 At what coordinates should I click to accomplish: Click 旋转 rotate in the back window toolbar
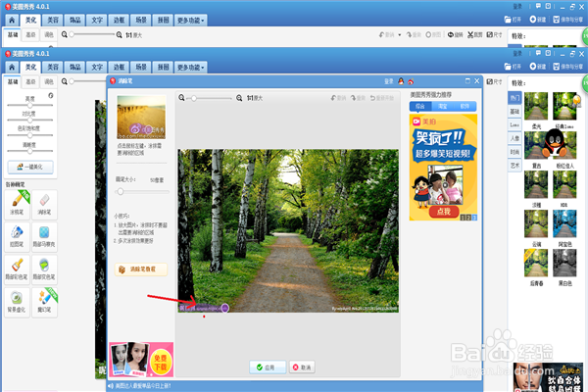tap(456, 35)
